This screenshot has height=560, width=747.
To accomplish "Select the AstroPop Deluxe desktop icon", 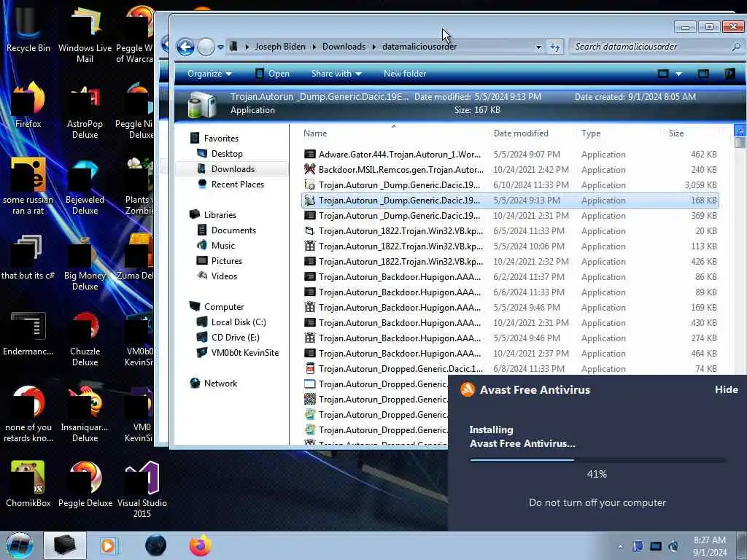I will (x=85, y=111).
